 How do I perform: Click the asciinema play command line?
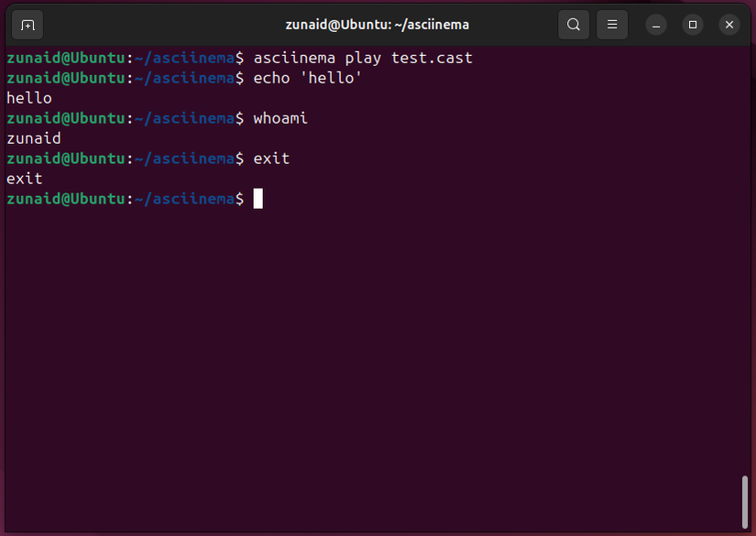365,57
